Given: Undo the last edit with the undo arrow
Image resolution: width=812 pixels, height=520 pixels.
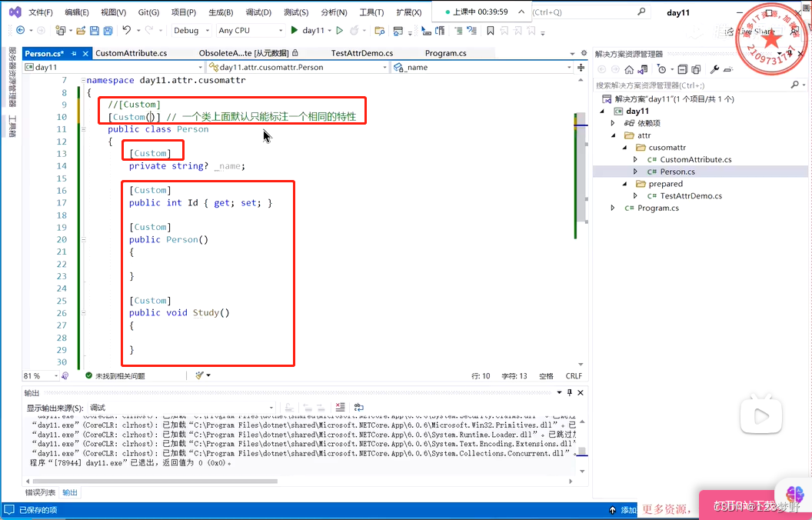Looking at the screenshot, I should click(x=127, y=31).
